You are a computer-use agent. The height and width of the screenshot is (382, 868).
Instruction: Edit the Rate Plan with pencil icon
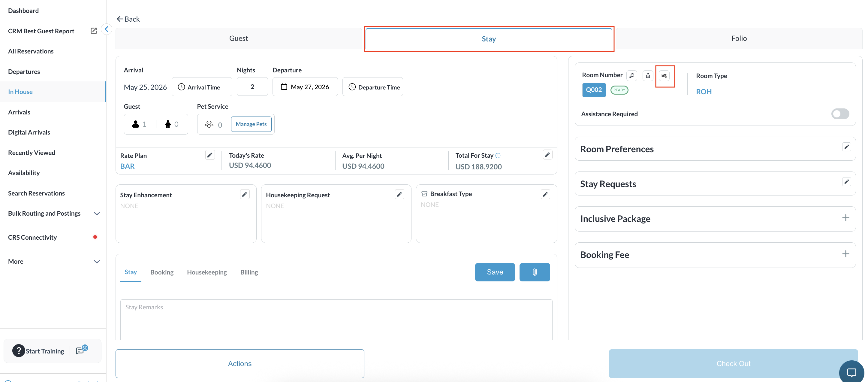[209, 155]
